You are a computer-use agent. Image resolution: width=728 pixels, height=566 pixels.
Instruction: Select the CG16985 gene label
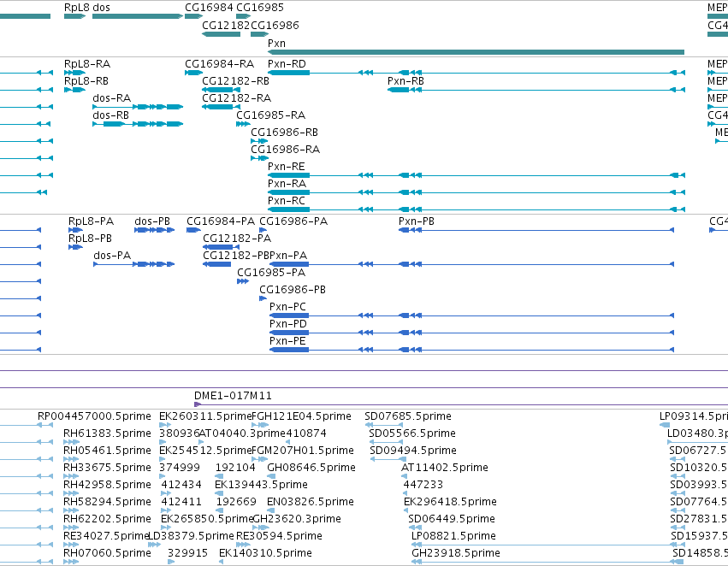click(260, 8)
